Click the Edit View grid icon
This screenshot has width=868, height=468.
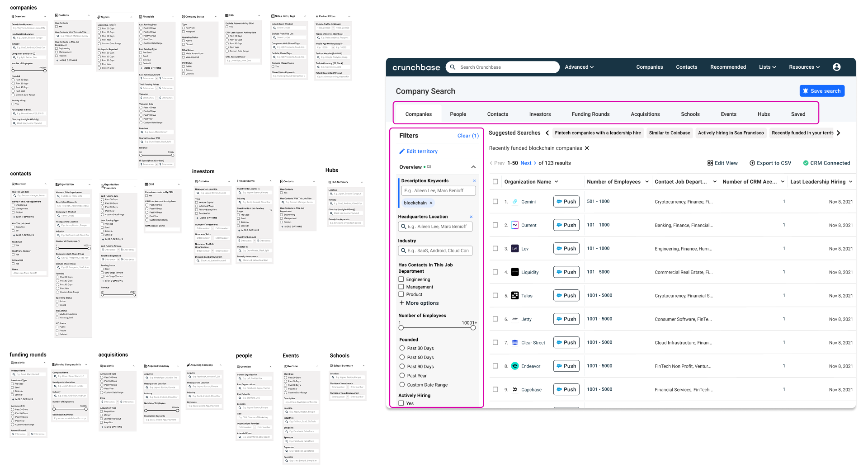(710, 163)
